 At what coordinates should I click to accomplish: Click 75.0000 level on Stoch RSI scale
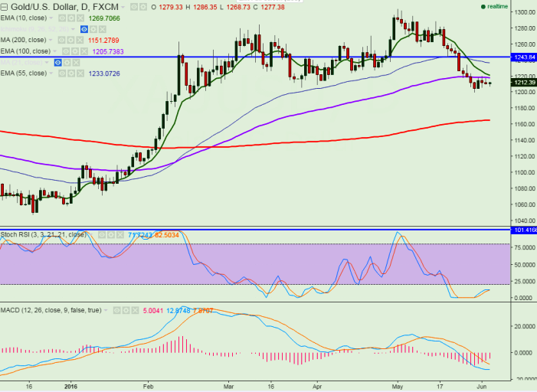point(523,247)
